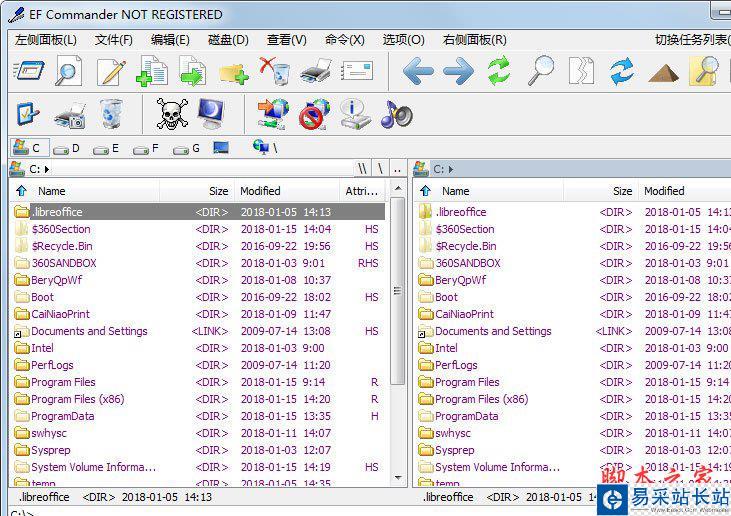Select Sysprep folder in right panel
Viewport: 731px width, 516px height.
tap(573, 450)
